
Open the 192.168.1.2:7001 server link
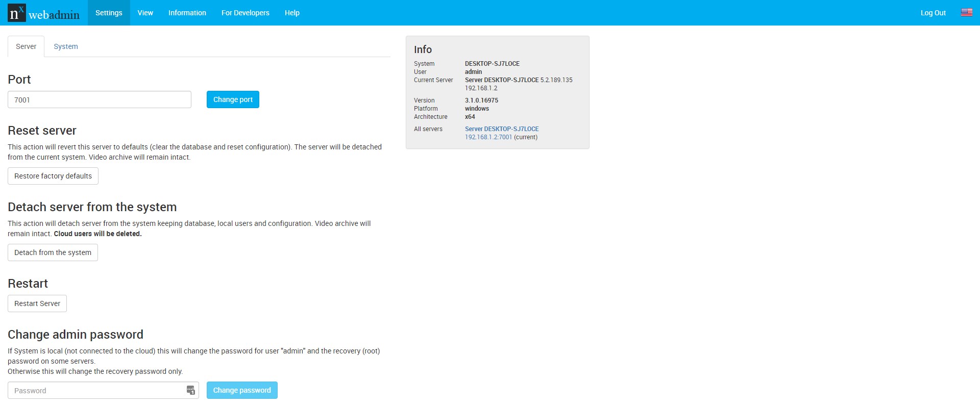coord(488,137)
